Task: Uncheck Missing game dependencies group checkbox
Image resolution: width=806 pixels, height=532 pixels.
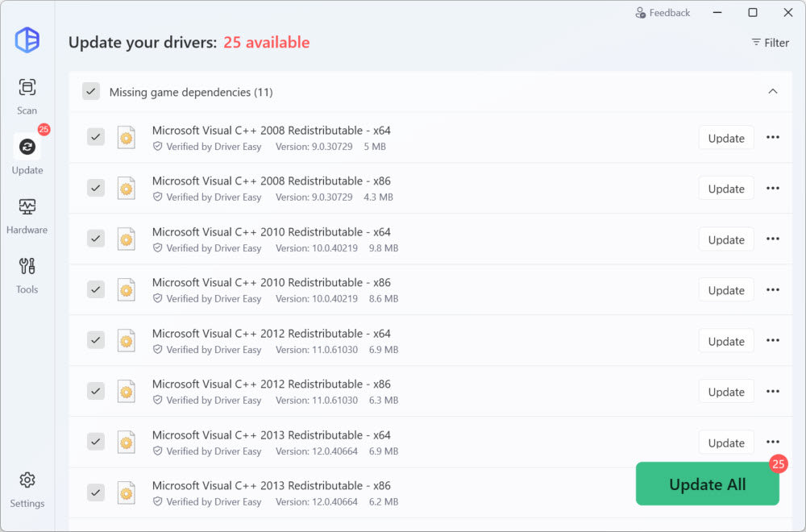Action: click(x=91, y=92)
